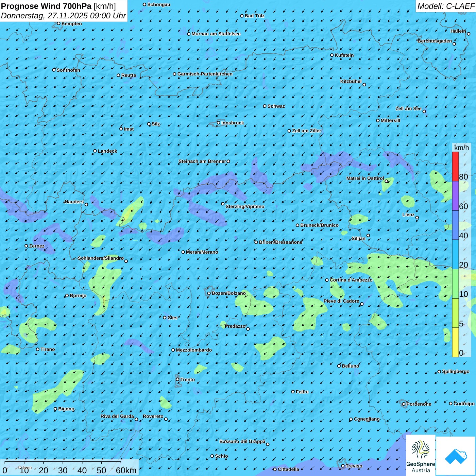476x476 pixels.
Task: Click the 'Feltre' label
Action: tap(302, 392)
